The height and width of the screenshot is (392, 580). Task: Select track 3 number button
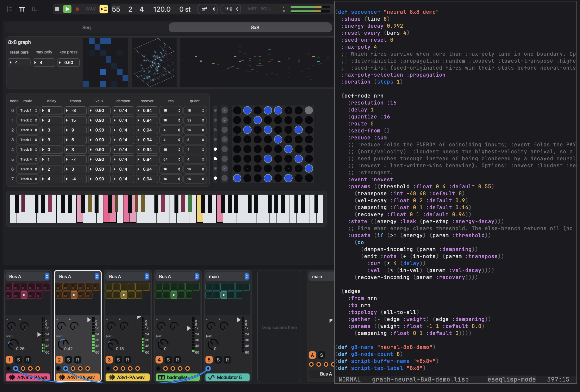pos(109,360)
